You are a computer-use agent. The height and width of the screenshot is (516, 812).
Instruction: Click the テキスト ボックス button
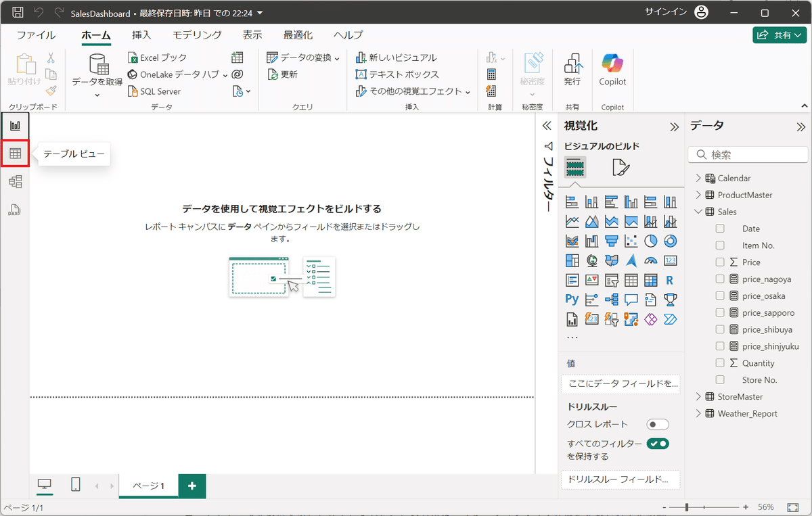(397, 74)
